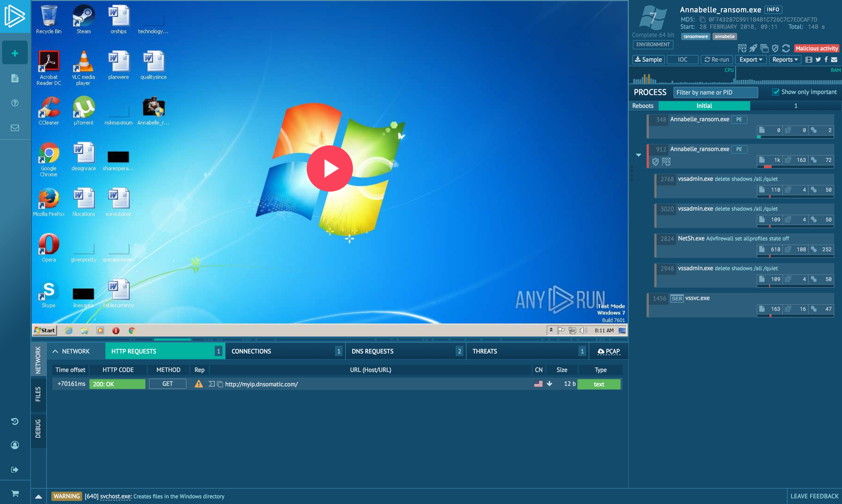842x504 pixels.
Task: Click the shield icon beside Malicious activity
Action: [x=775, y=48]
